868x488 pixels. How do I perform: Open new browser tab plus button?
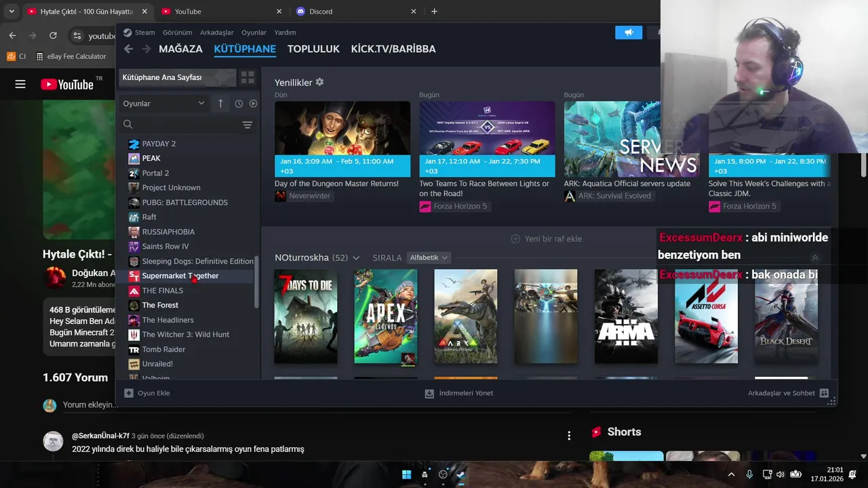(x=435, y=12)
